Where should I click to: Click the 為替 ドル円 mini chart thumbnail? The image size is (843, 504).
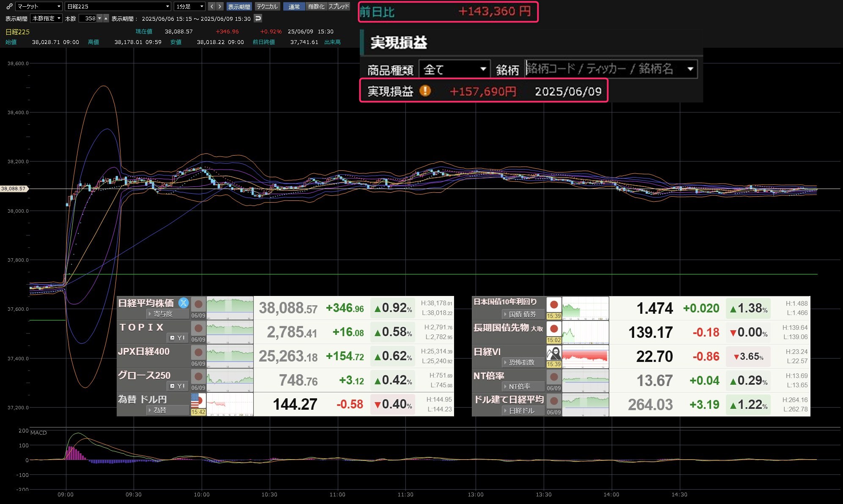click(230, 405)
